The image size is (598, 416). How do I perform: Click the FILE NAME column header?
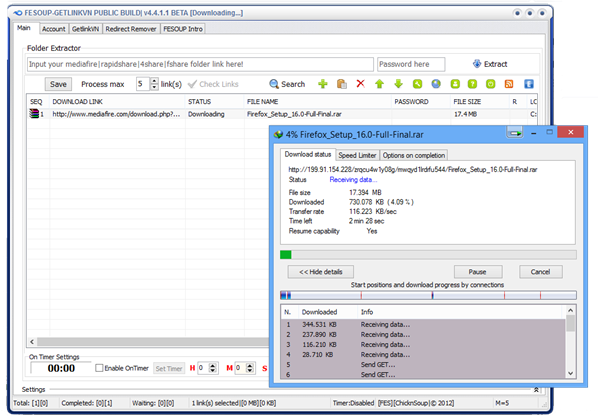[318, 101]
